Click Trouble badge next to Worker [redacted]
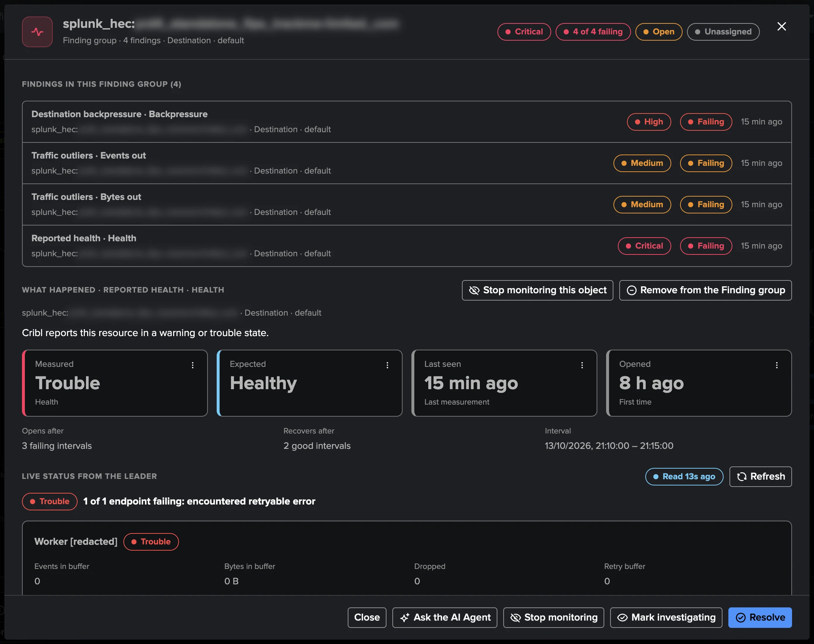The width and height of the screenshot is (814, 644). [151, 542]
